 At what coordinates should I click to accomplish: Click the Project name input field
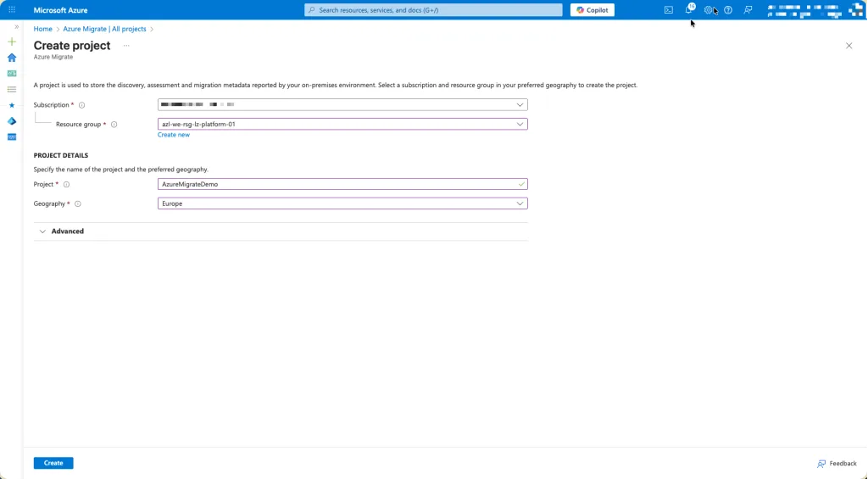[x=339, y=184]
